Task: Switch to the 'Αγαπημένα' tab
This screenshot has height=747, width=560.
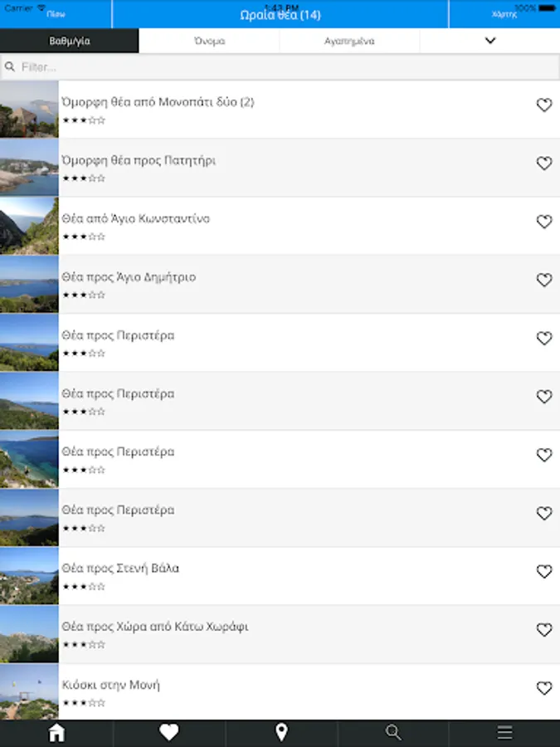Action: pyautogui.click(x=349, y=41)
